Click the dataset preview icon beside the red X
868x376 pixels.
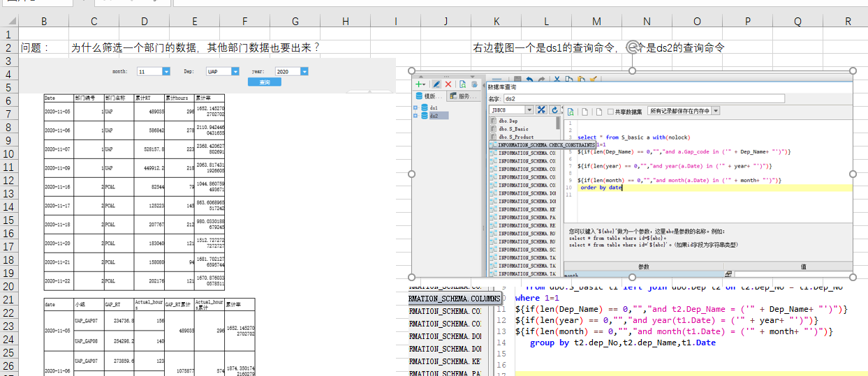click(462, 84)
